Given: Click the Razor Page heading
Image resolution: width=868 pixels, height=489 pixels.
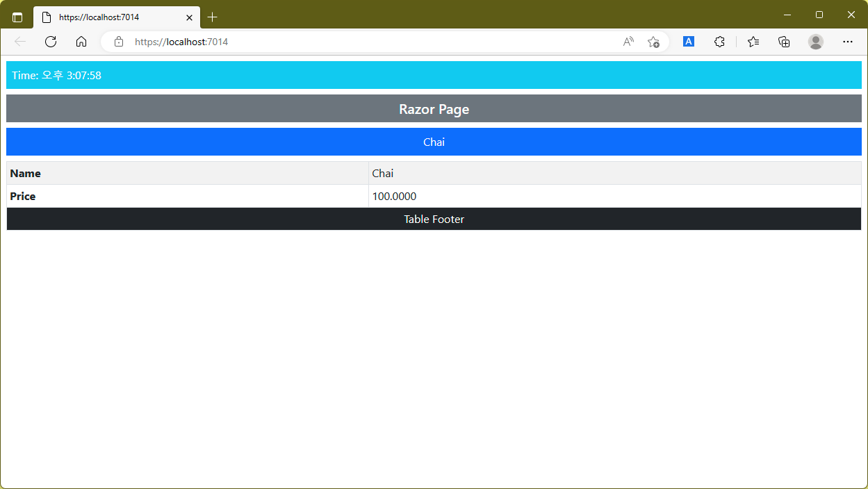Looking at the screenshot, I should [x=434, y=109].
